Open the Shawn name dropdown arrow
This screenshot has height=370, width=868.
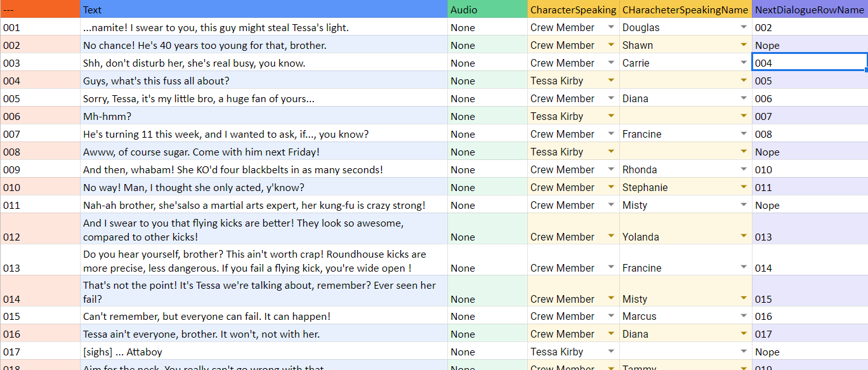[744, 45]
